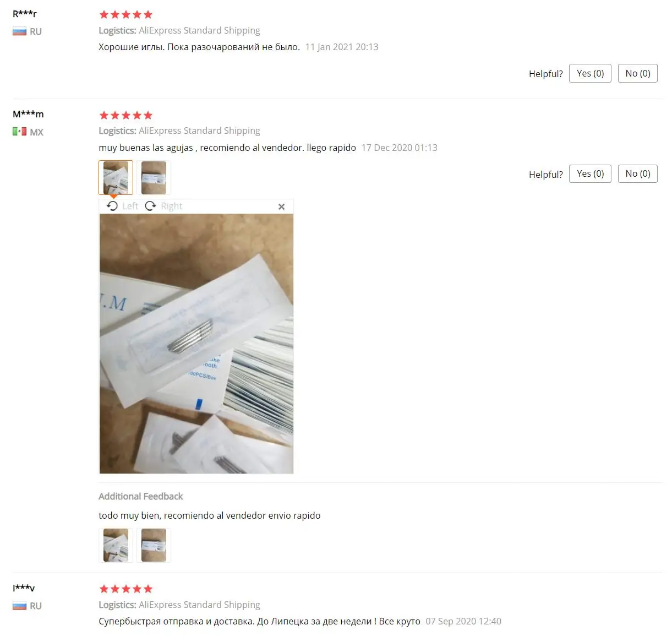Rotate the photo right with the arrow icon
The height and width of the screenshot is (636, 672).
pos(150,206)
